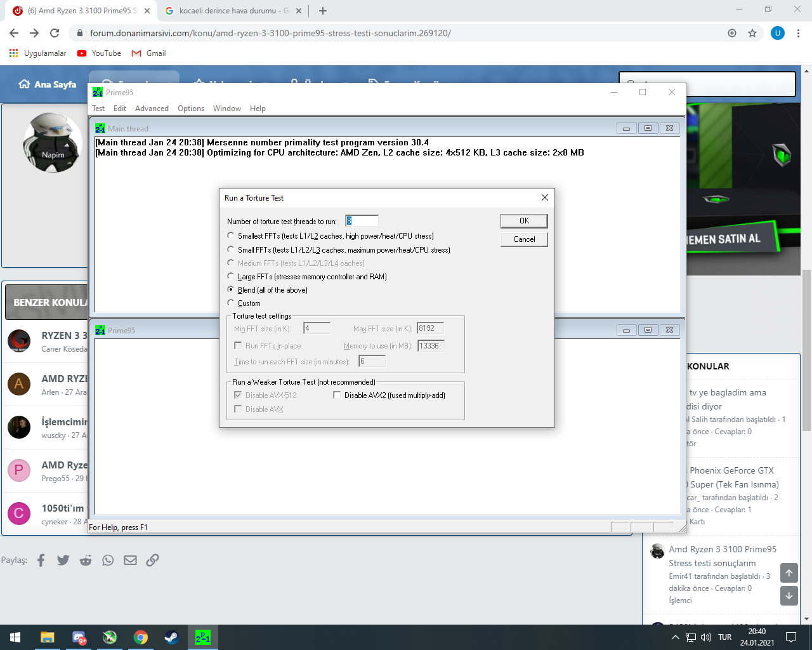
Task: Open Discord from the taskbar
Action: tap(79, 637)
